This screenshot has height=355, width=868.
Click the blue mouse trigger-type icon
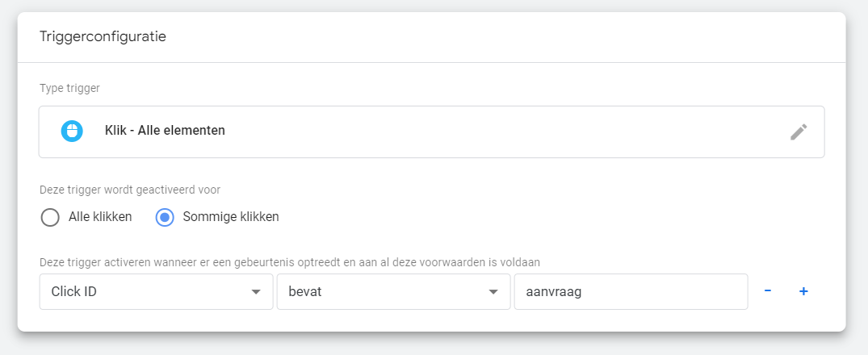click(x=72, y=131)
